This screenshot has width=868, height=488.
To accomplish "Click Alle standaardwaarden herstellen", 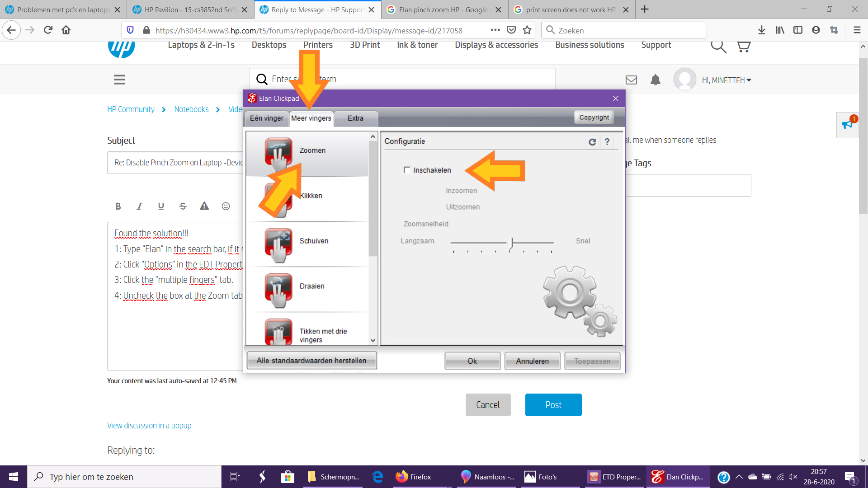I will (311, 360).
